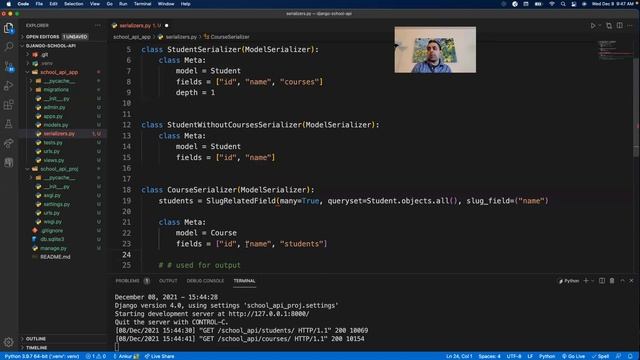
Task: Expand the venv folder
Action: pyautogui.click(x=47, y=63)
